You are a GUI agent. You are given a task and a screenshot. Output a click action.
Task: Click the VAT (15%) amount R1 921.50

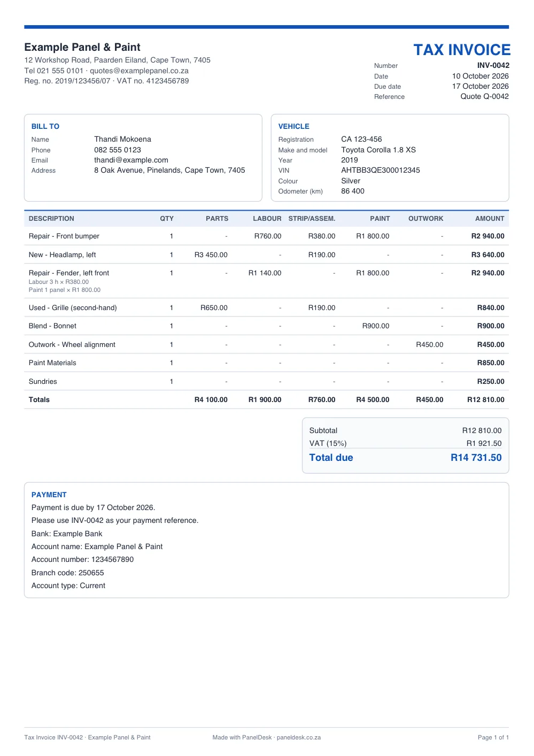[484, 443]
